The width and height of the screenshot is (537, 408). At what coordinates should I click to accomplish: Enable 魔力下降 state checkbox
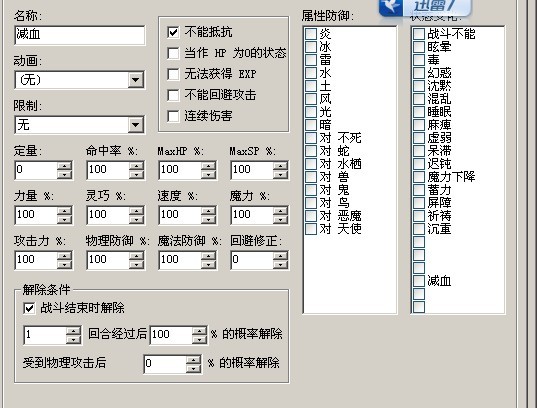tap(419, 177)
